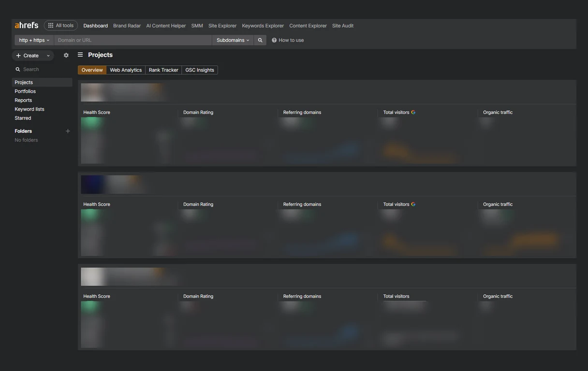The height and width of the screenshot is (371, 588).
Task: Open the All tools grid menu
Action: [61, 26]
